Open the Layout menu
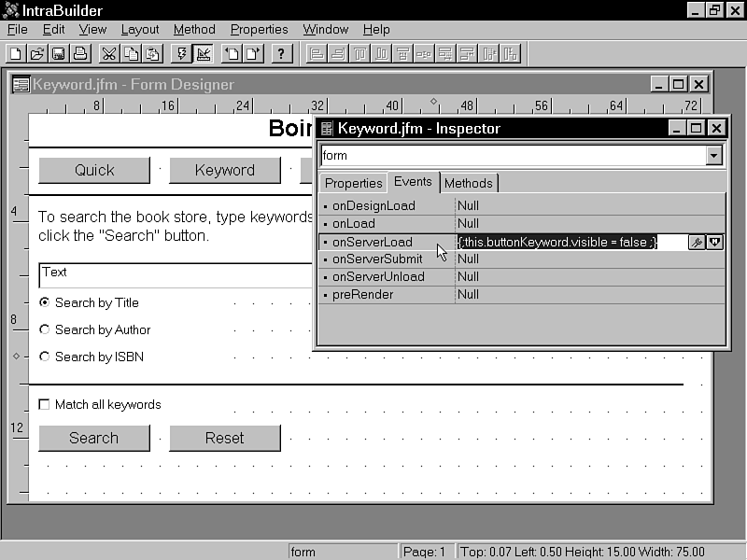Viewport: 747px width, 560px height. [x=140, y=29]
